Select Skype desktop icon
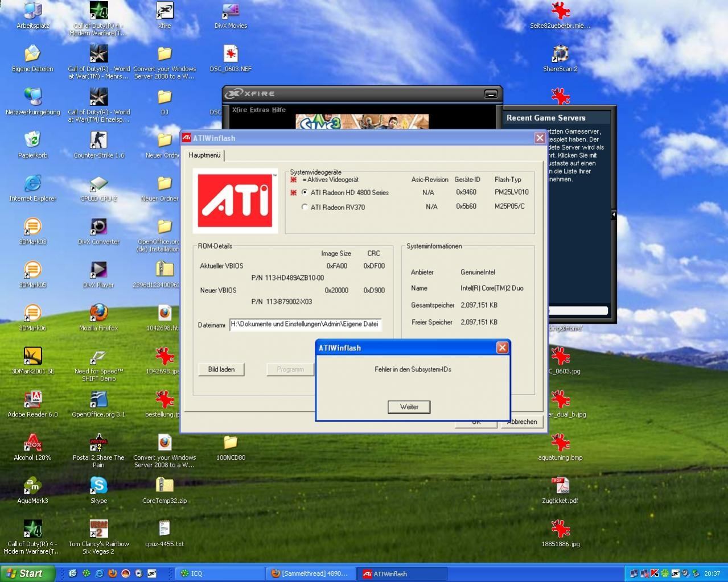The image size is (728, 582). pos(98,491)
